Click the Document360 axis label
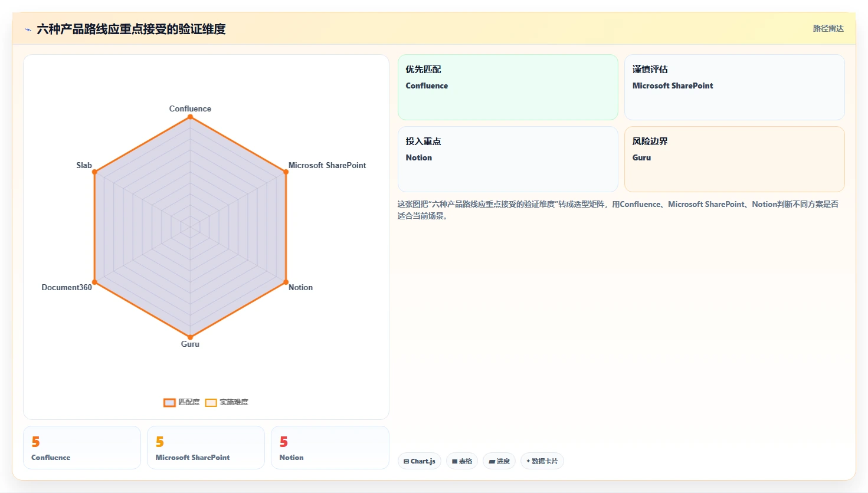Image resolution: width=868 pixels, height=493 pixels. pyautogui.click(x=67, y=287)
